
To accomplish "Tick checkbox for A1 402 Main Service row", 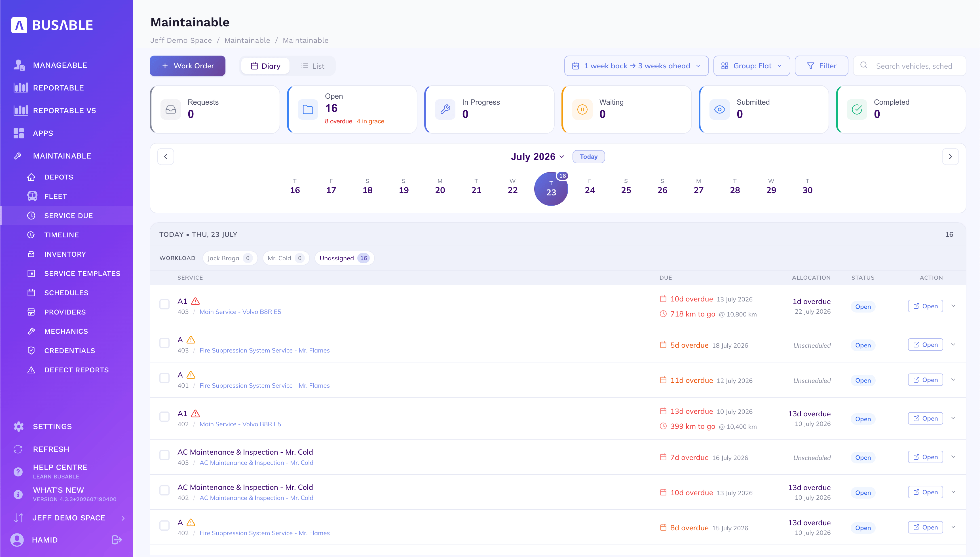I will pyautogui.click(x=164, y=417).
